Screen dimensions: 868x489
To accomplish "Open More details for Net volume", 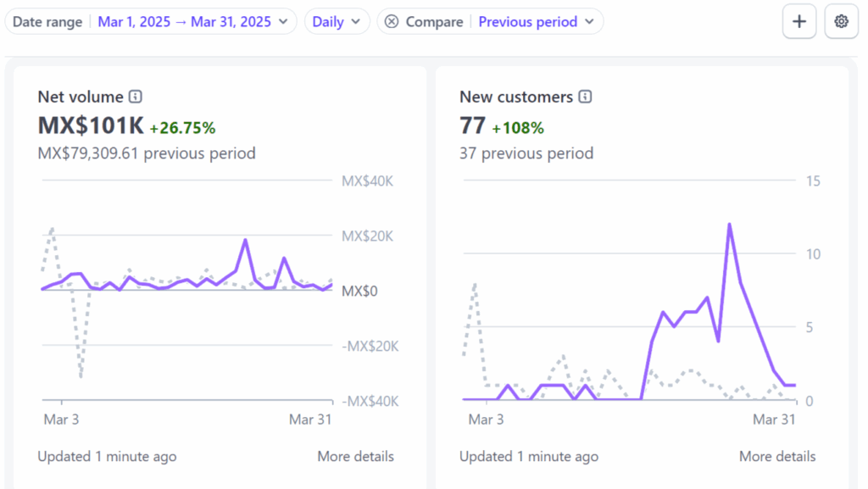I will coord(355,456).
